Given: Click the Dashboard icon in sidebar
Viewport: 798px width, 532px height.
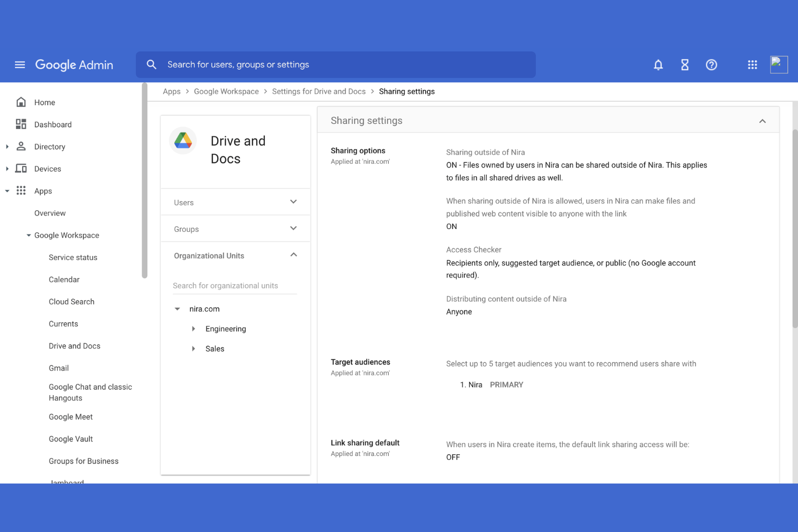Looking at the screenshot, I should pyautogui.click(x=21, y=124).
